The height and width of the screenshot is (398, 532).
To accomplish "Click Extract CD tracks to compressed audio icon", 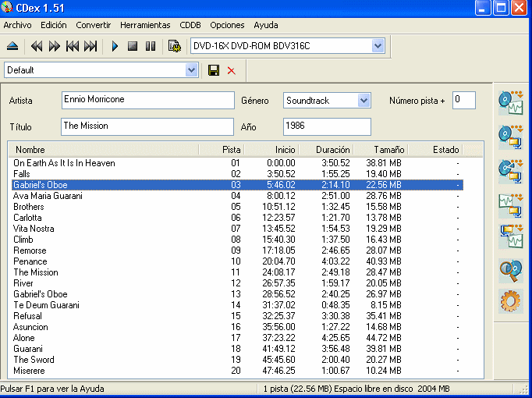I will [x=510, y=136].
